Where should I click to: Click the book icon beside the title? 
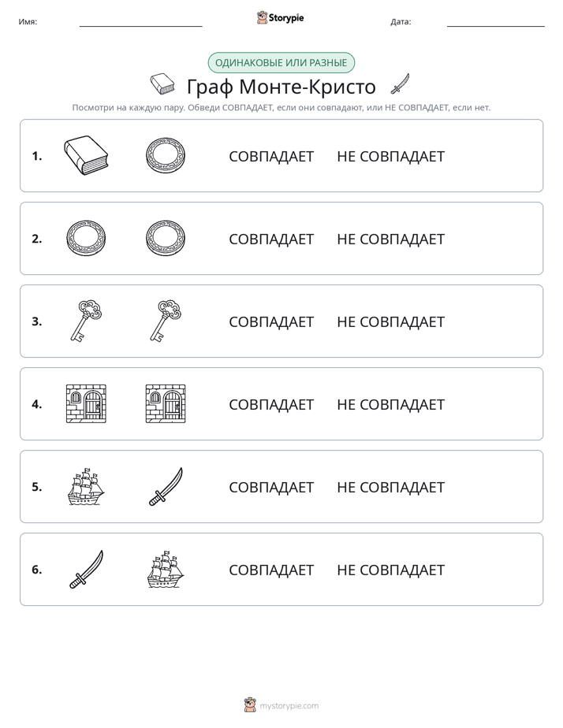(x=162, y=84)
